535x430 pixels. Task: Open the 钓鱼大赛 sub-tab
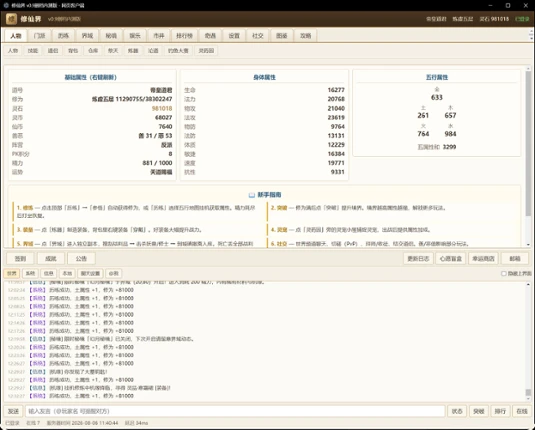point(178,51)
